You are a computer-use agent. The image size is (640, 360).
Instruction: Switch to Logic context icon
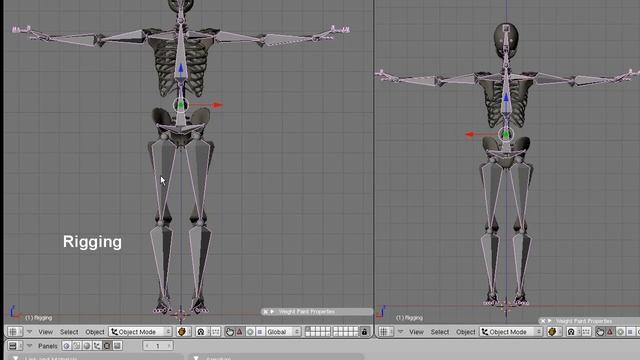[67, 346]
